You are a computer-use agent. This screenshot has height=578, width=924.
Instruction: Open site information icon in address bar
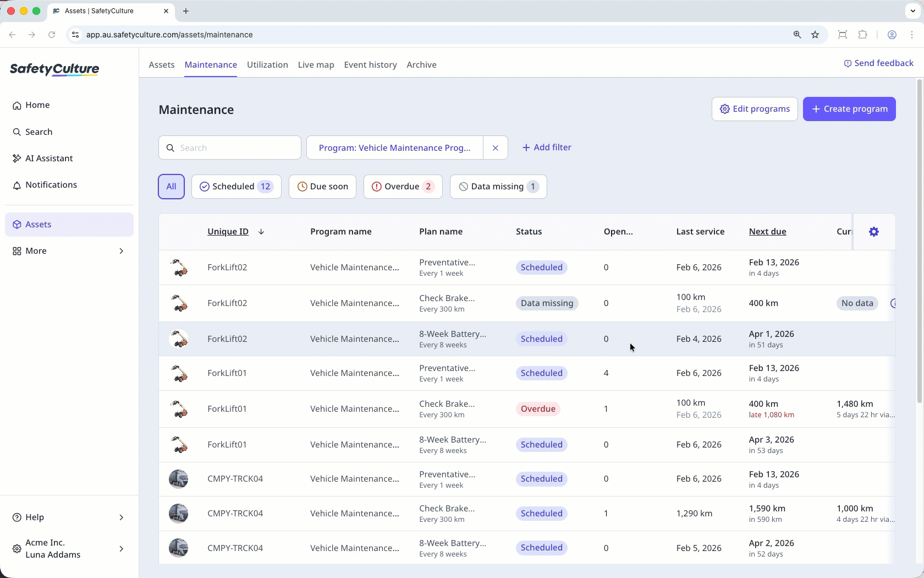pyautogui.click(x=75, y=35)
